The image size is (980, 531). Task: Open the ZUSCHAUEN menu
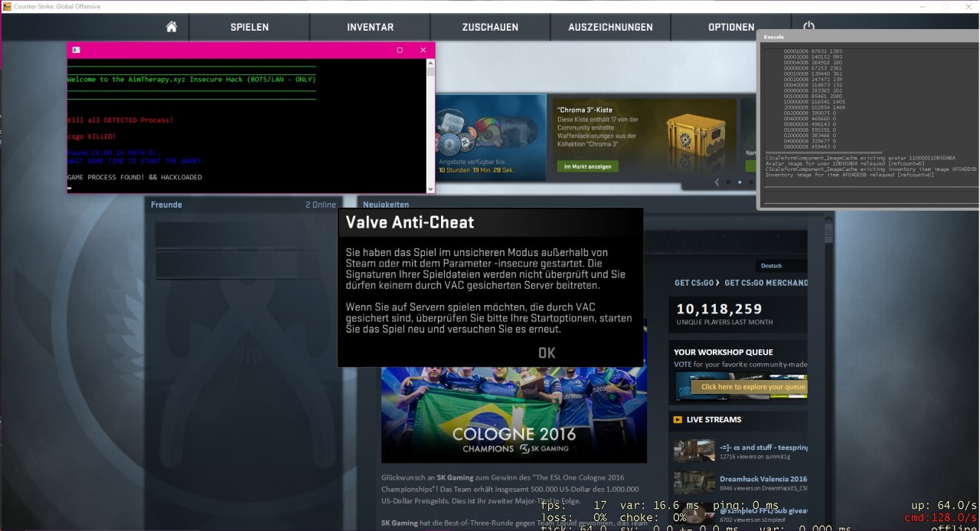[490, 27]
